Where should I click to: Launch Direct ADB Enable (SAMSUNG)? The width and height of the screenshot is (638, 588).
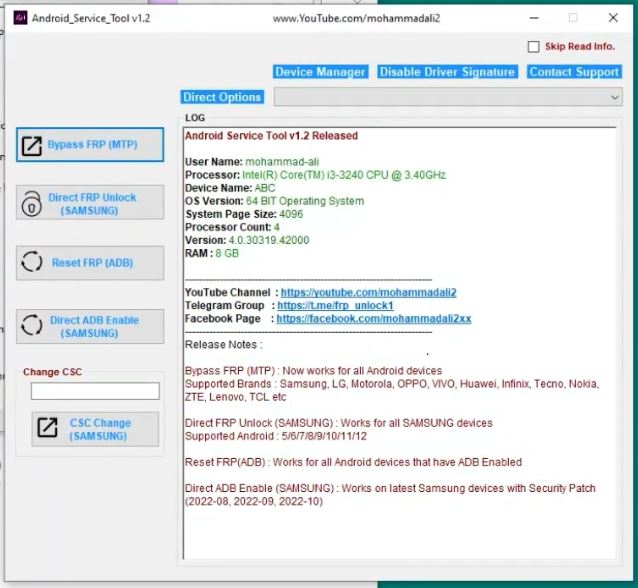(x=90, y=326)
